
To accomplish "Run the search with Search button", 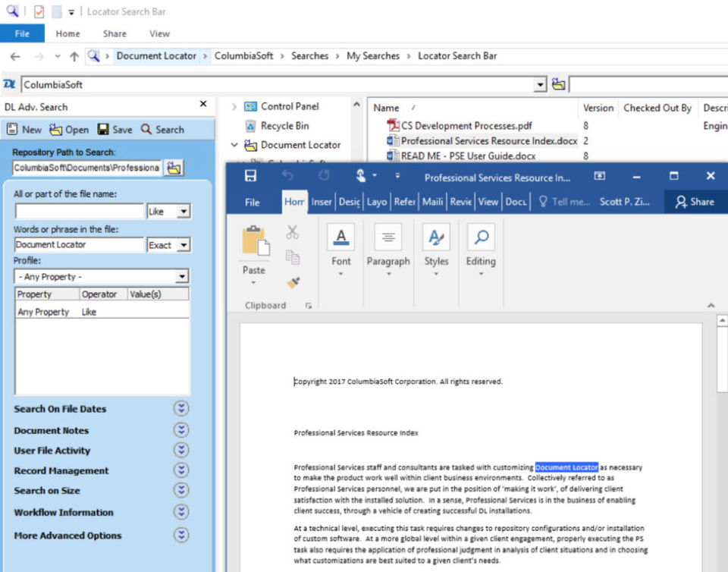I will coord(162,130).
